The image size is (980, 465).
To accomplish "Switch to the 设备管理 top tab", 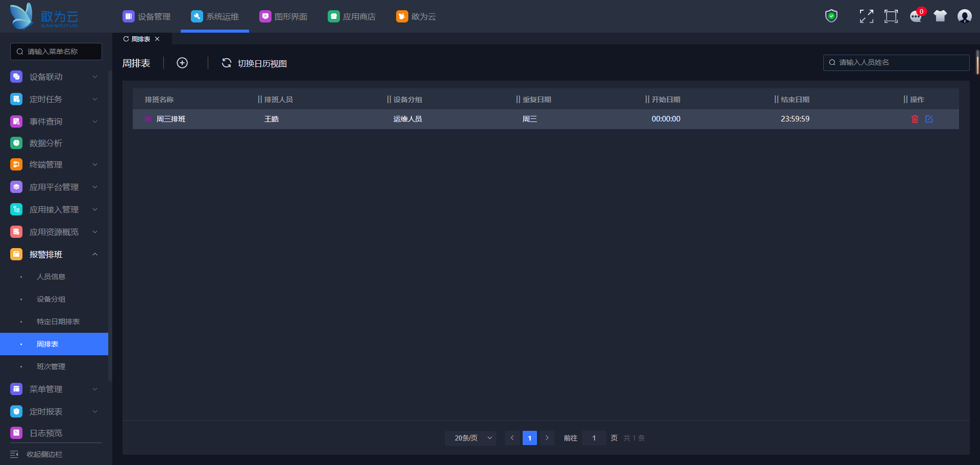I will click(146, 16).
